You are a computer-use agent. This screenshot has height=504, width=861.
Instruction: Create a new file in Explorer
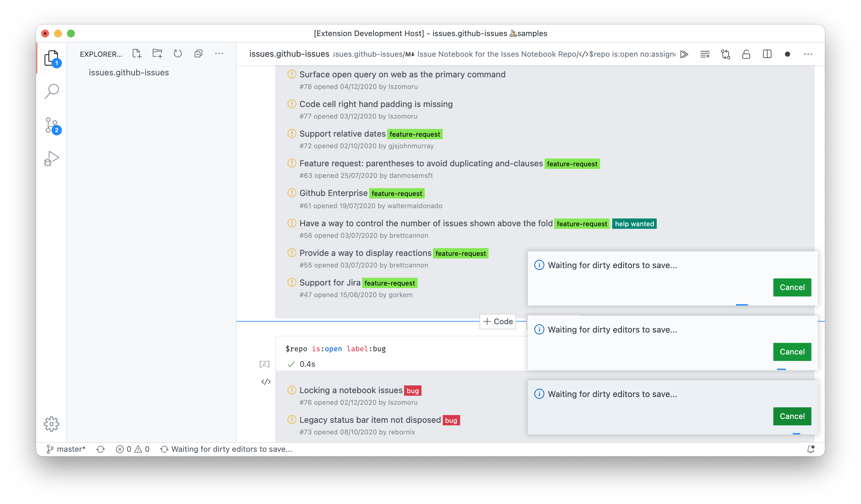(x=137, y=53)
